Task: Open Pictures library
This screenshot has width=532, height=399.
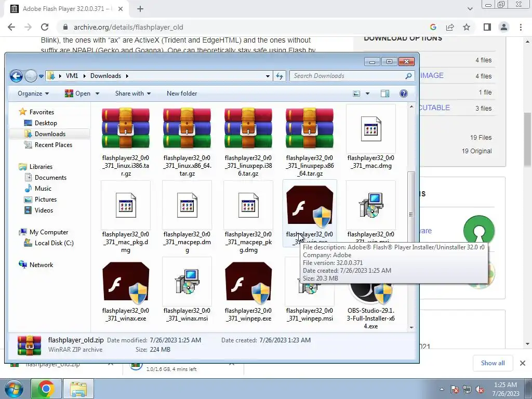Action: click(46, 199)
